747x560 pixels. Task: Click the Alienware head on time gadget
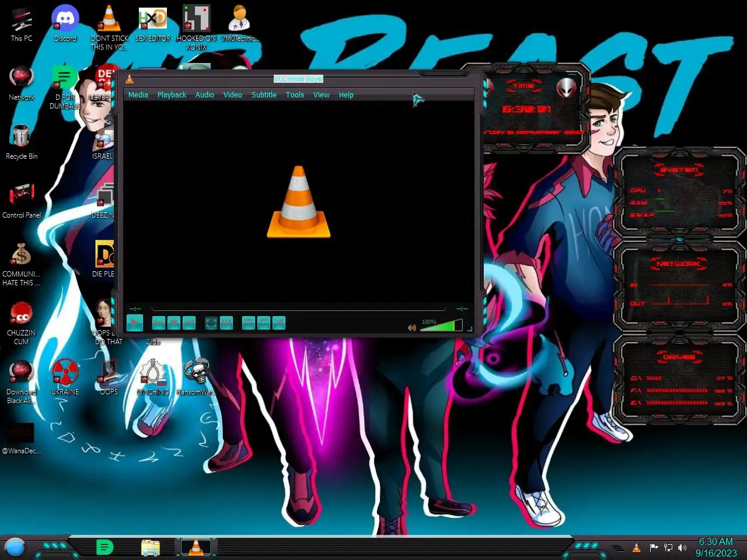coord(566,87)
